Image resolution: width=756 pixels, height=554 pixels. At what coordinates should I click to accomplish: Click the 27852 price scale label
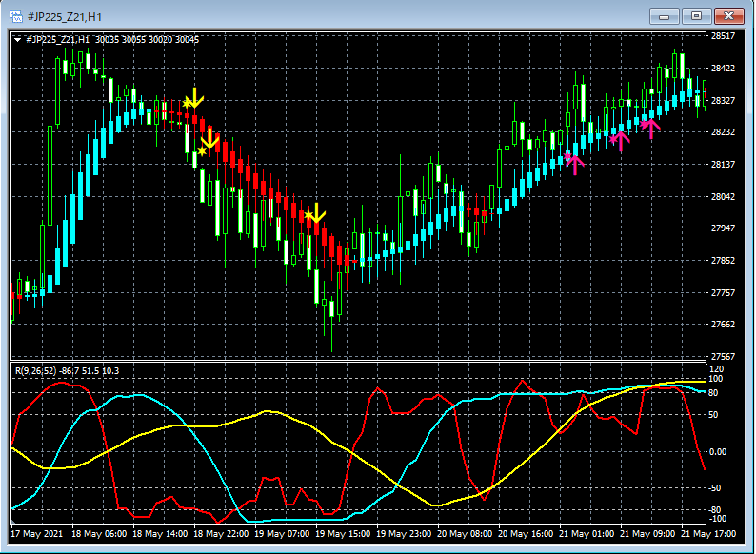[x=723, y=260]
